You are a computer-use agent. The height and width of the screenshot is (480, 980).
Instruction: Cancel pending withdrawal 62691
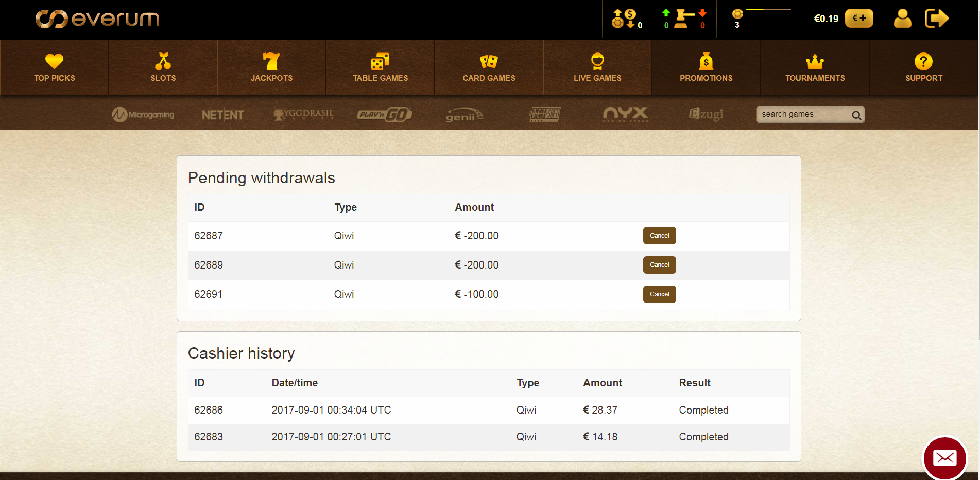[x=659, y=294]
